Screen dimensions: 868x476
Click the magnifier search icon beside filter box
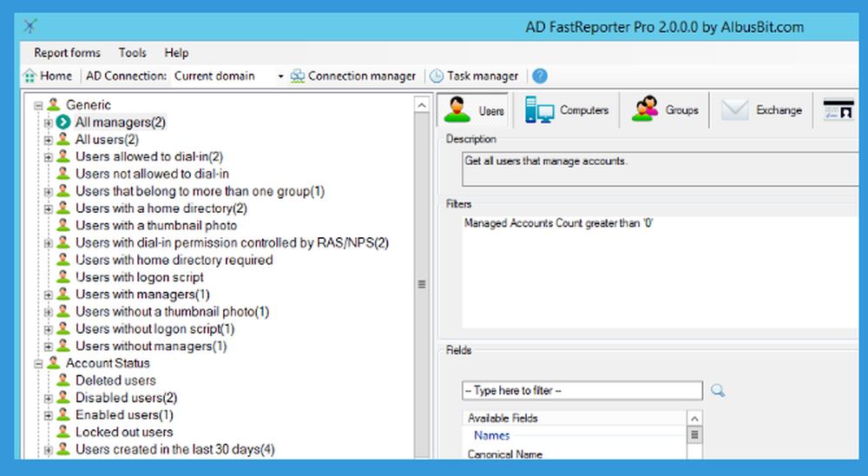[718, 391]
